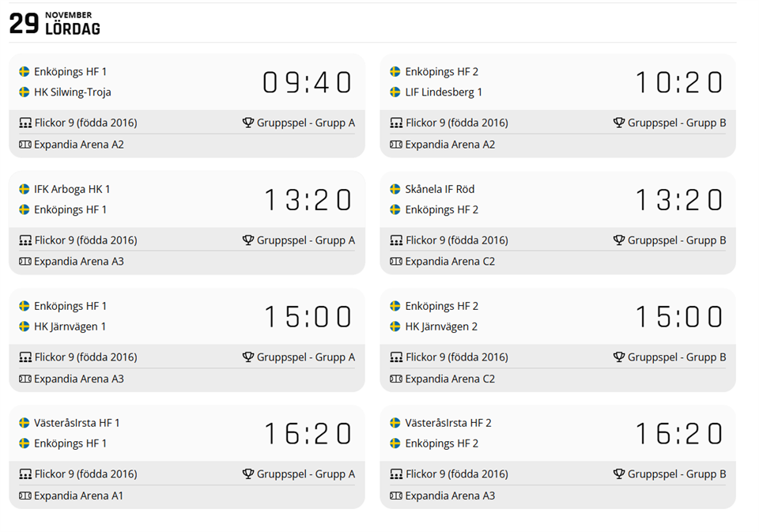The height and width of the screenshot is (532, 759).
Task: Click the trophy icon in the 10:20 match card
Action: [x=619, y=123]
